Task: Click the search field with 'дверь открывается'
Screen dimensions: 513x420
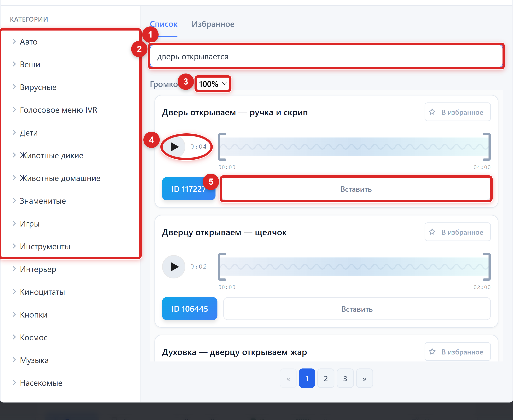Action: pos(326,56)
